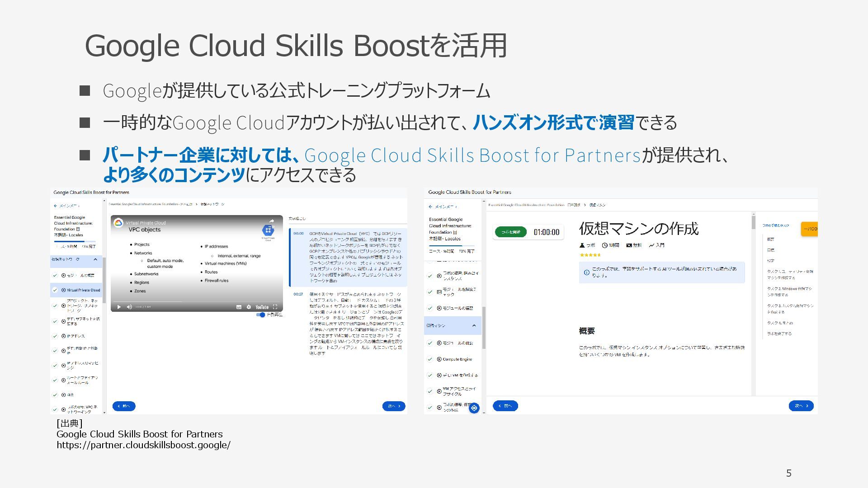Collapse the virtual machine section chevron
The width and height of the screenshot is (868, 488).
pos(474,325)
